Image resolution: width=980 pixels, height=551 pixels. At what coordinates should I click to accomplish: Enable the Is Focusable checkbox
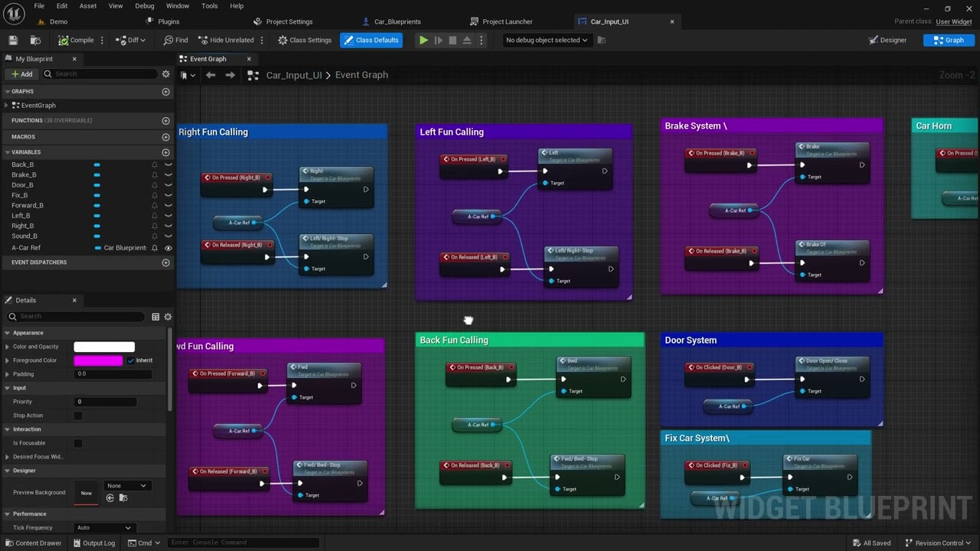coord(77,443)
